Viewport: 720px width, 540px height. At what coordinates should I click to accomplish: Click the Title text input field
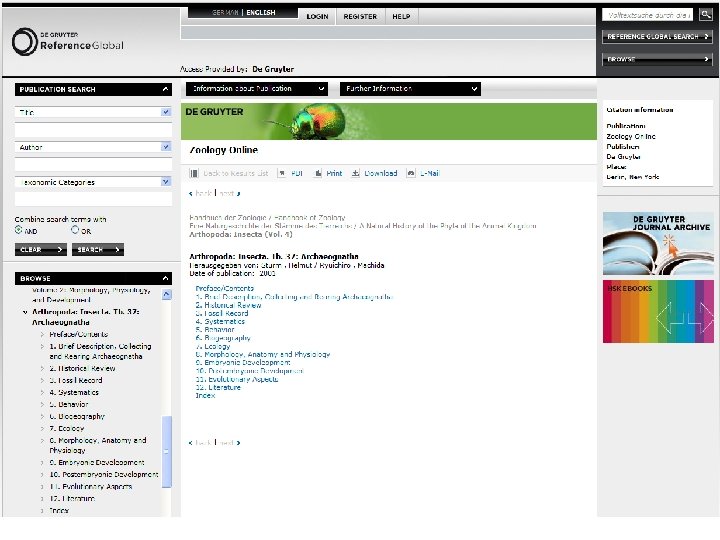tap(93, 130)
